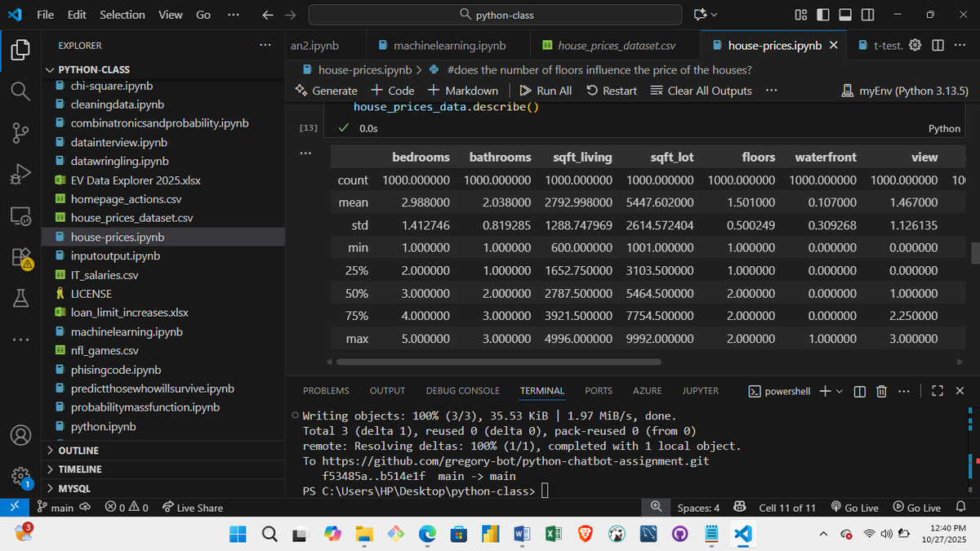Add a new terminal with plus icon
Screen dimensions: 980x551
point(825,391)
